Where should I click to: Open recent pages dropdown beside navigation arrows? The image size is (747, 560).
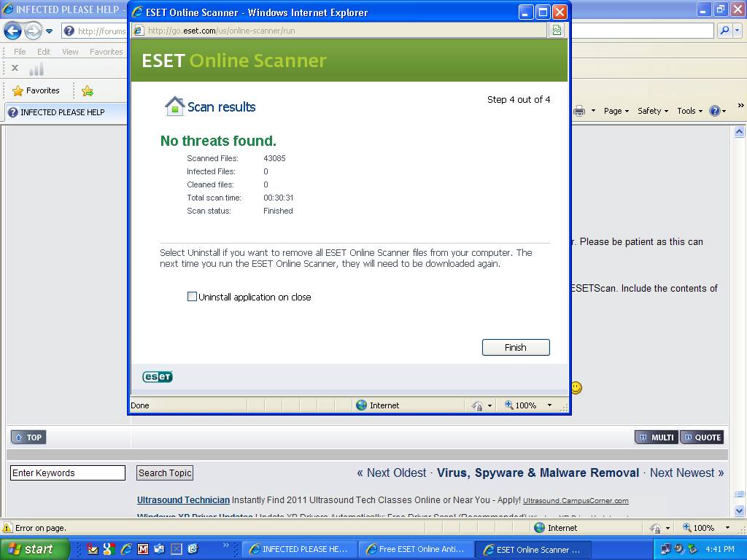(49, 31)
